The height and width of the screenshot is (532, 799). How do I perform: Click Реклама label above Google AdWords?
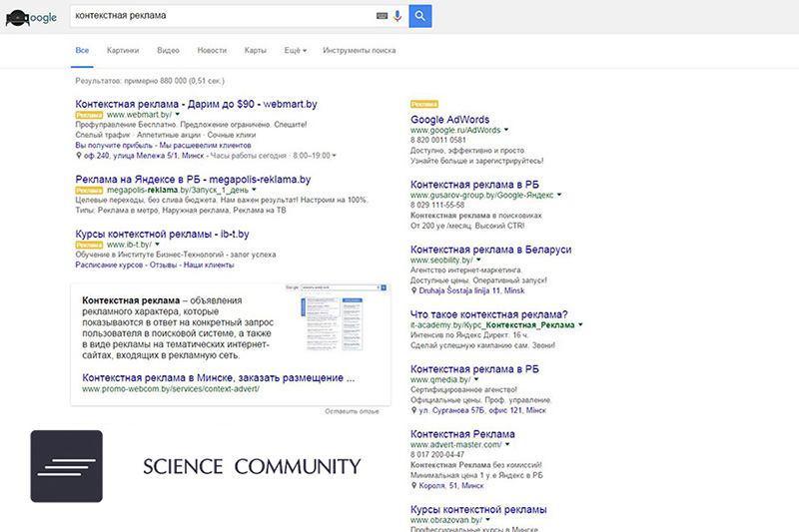[x=424, y=104]
